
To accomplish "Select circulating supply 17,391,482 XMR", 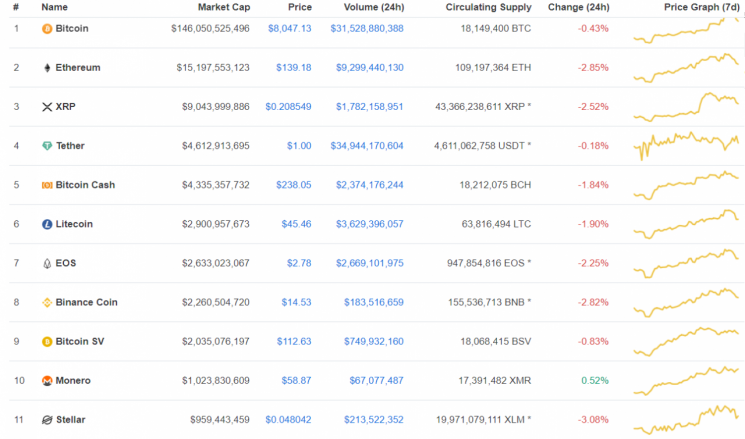I will tap(495, 381).
